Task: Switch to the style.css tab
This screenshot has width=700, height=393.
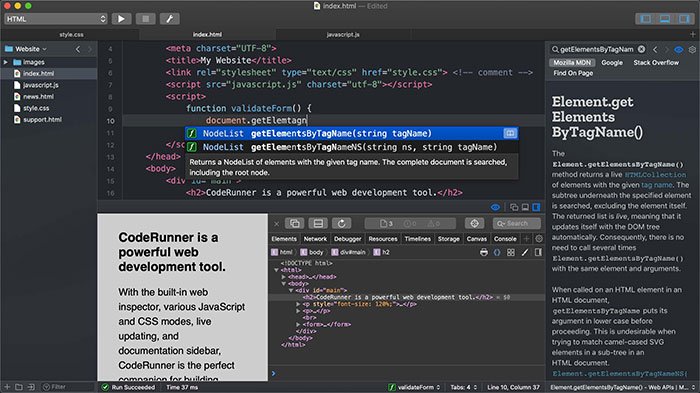Action: pos(71,34)
